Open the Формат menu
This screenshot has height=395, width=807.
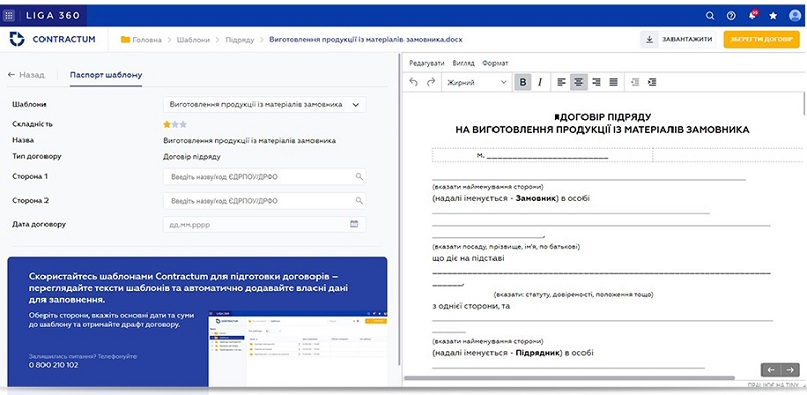tap(495, 63)
